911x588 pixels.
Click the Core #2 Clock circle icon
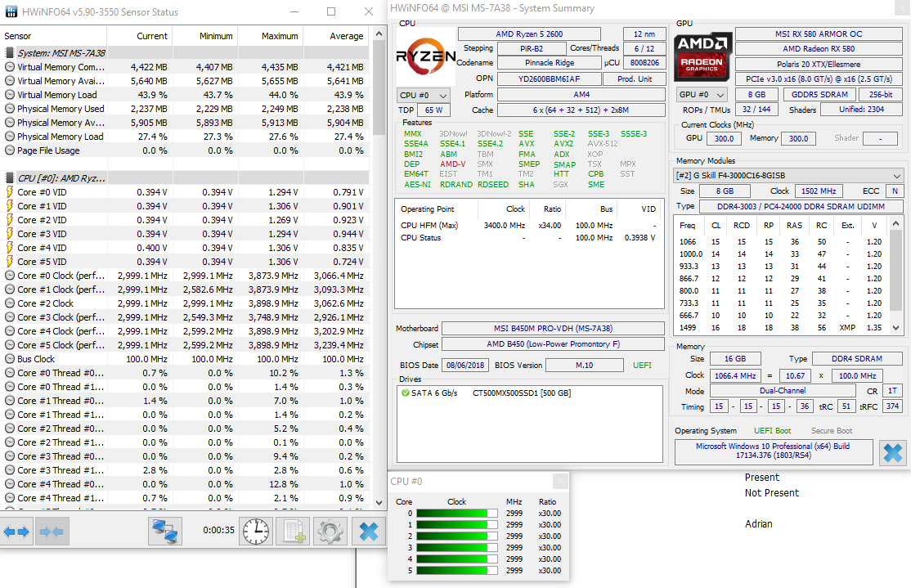(x=9, y=303)
